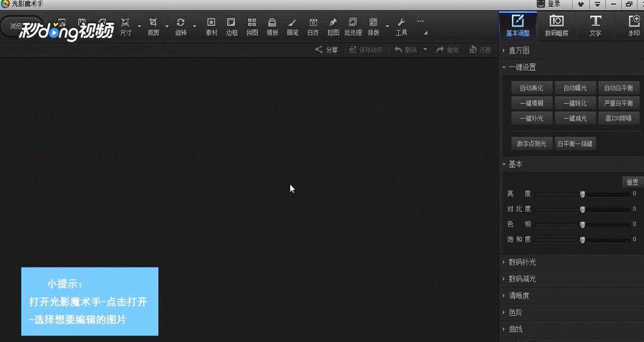Click the skin shirt icon in title bar
The width and height of the screenshot is (644, 342).
(x=580, y=4)
